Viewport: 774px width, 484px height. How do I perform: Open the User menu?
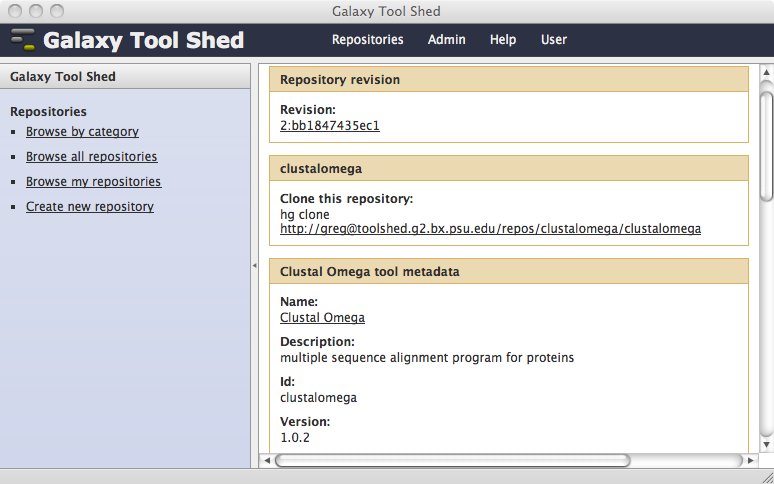[x=553, y=39]
